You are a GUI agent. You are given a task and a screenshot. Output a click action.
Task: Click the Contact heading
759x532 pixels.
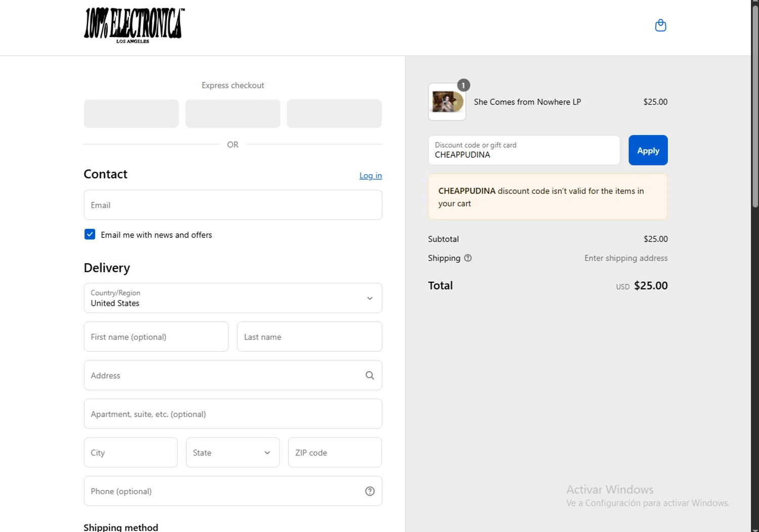click(105, 174)
